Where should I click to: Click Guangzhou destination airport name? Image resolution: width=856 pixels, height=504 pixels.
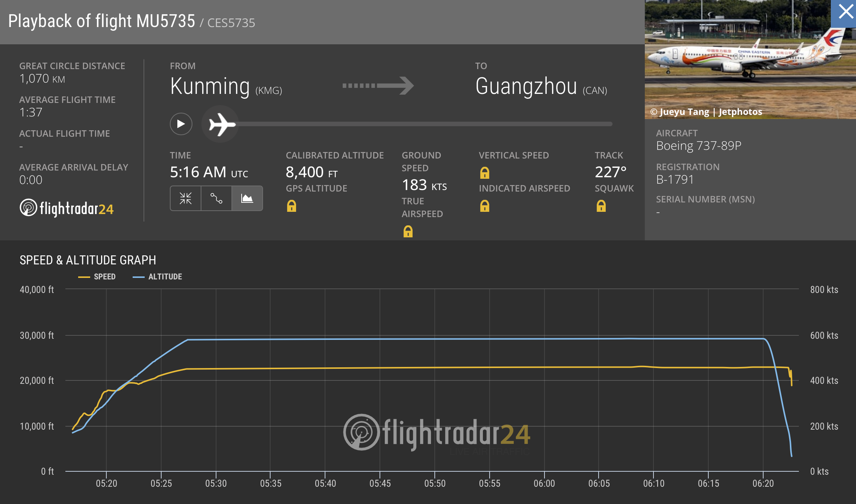click(526, 86)
